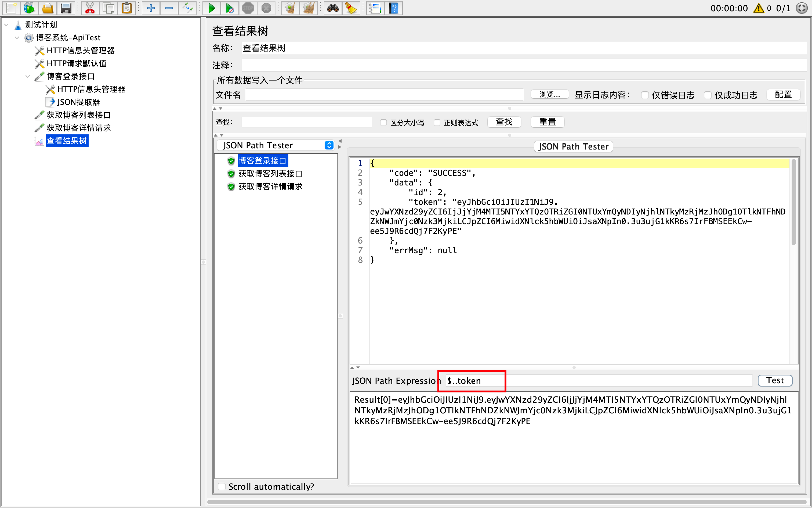The width and height of the screenshot is (812, 508).
Task: Click the 配置 button
Action: click(x=784, y=94)
